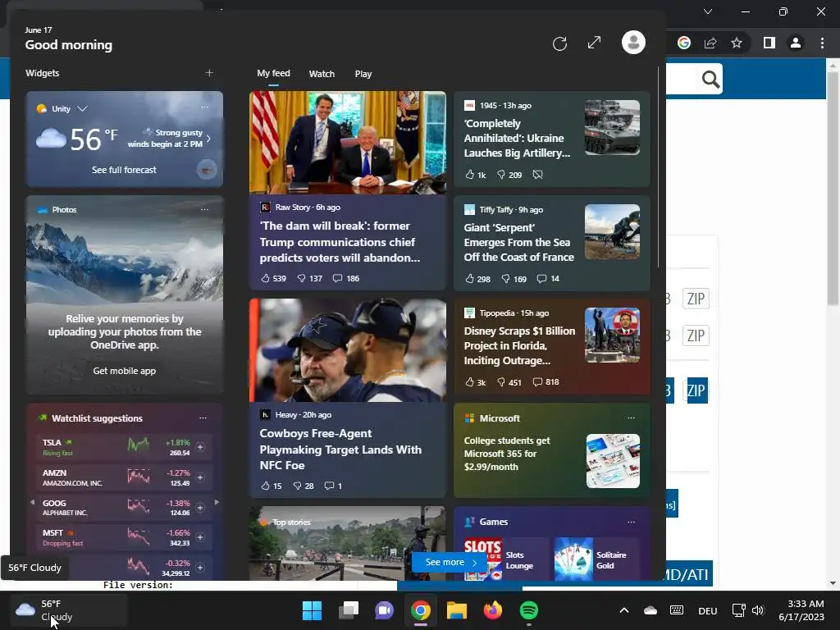Screen dimensions: 840x630
Task: Click taskbar weather 56°F Cloudy widget
Action: (68, 610)
